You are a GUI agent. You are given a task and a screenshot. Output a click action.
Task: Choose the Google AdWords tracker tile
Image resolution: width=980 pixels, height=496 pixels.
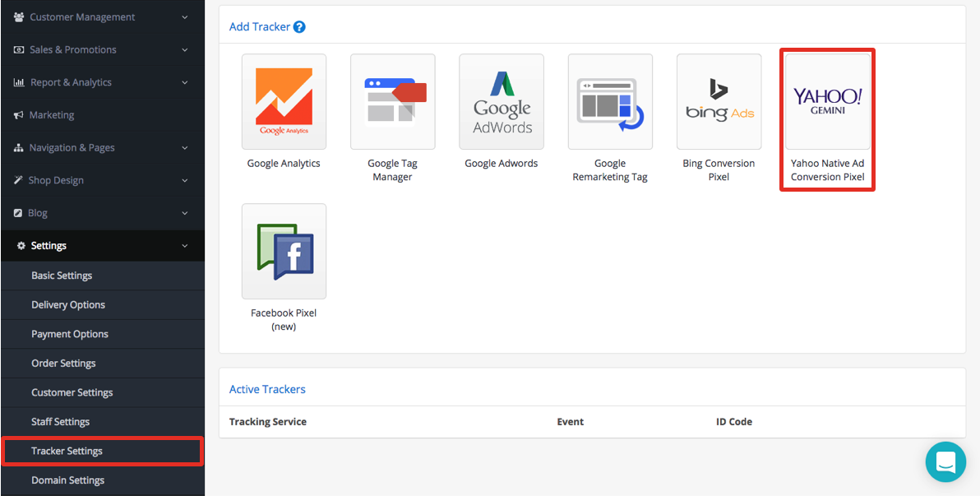click(502, 101)
